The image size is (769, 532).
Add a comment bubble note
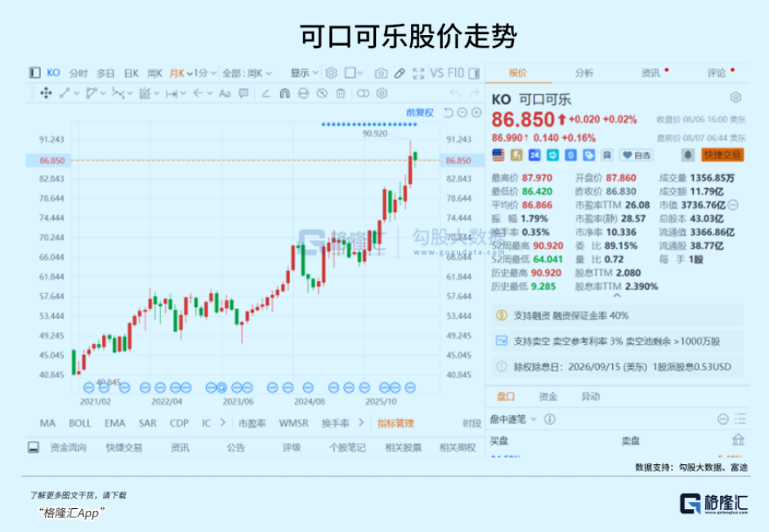tap(244, 93)
